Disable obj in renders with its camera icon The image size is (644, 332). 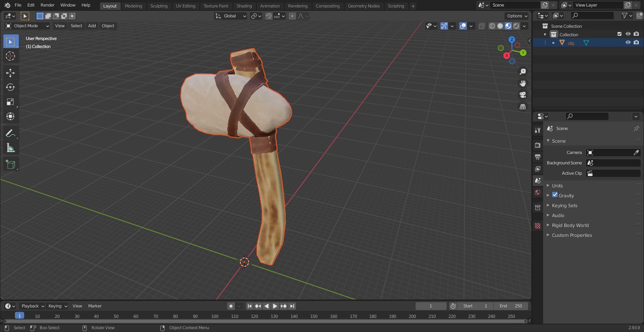tap(636, 43)
